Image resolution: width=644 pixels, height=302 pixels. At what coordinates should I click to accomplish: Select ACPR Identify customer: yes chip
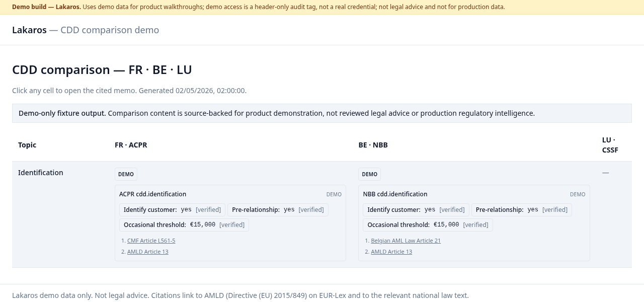click(x=172, y=210)
